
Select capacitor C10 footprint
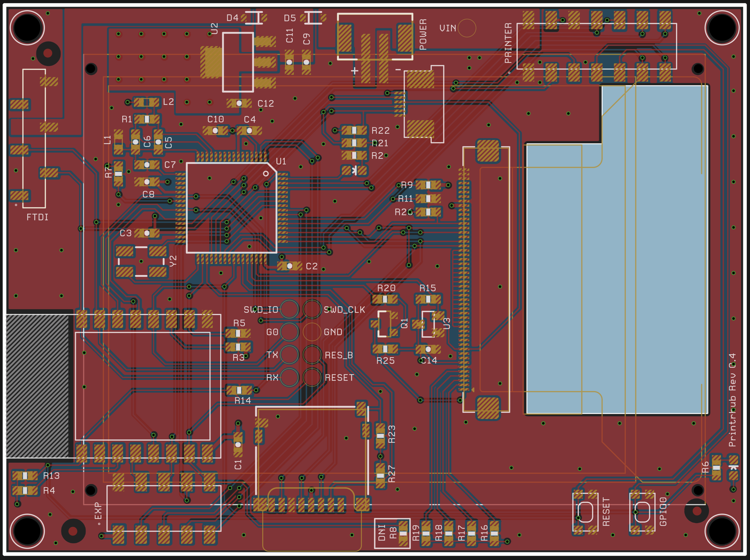(215, 131)
